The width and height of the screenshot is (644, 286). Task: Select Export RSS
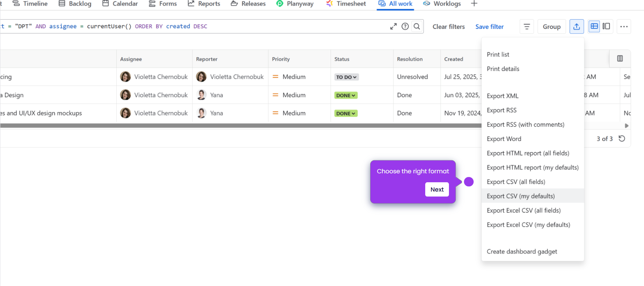click(533, 110)
